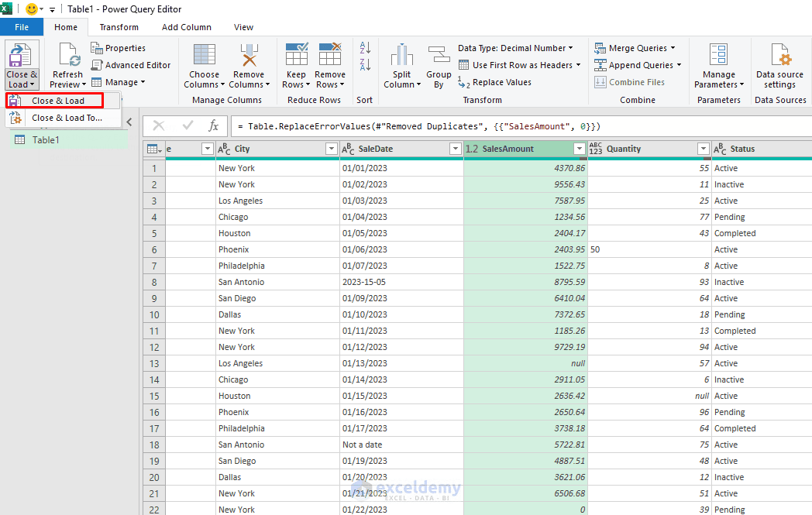Click Replace Values in Transform group
Screen dimensions: 812x515
pos(494,82)
